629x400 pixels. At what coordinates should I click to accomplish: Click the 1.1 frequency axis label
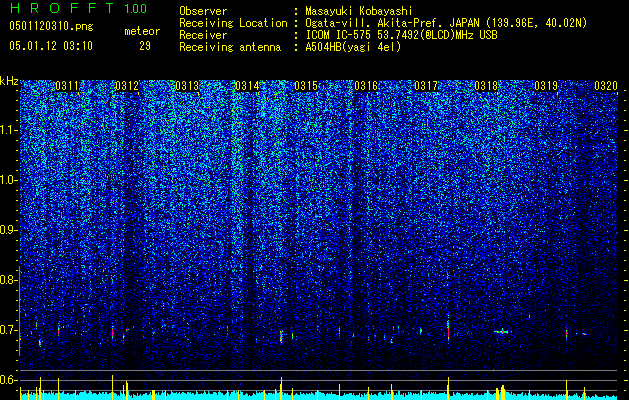[x=7, y=130]
